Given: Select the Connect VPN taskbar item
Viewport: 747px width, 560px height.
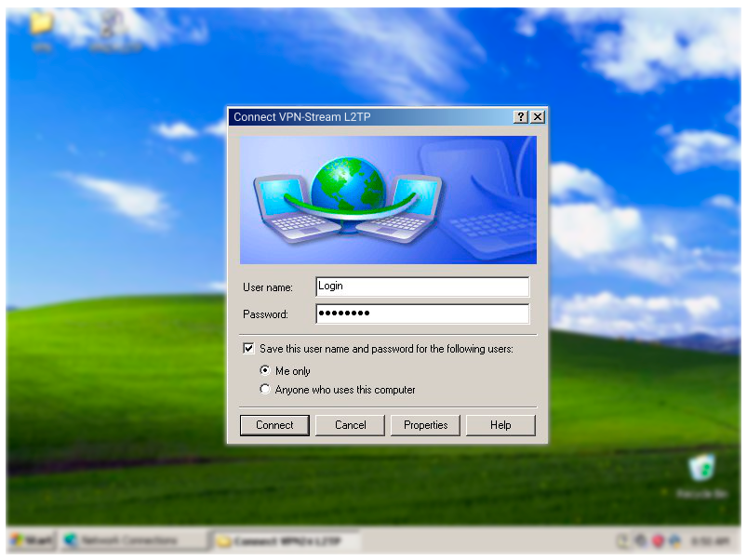Looking at the screenshot, I should click(x=285, y=541).
